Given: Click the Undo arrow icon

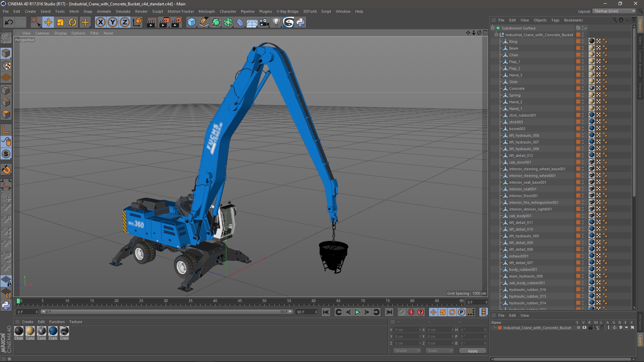Looking at the screenshot, I should pos(9,22).
